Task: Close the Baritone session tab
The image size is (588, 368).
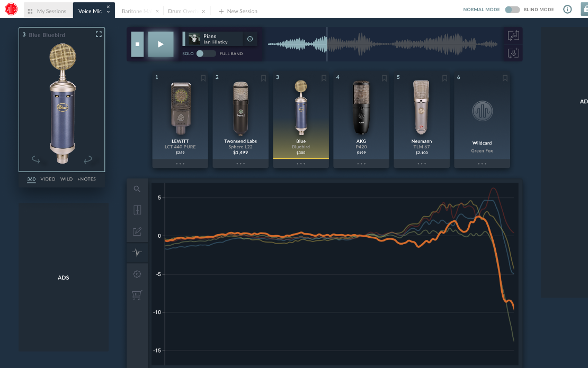Action: pos(157,11)
